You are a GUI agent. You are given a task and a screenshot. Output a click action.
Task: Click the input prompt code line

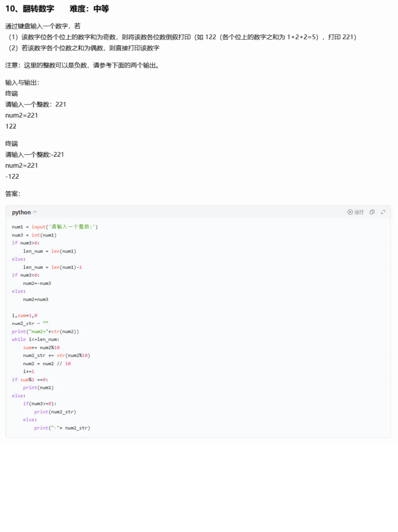(x=55, y=227)
